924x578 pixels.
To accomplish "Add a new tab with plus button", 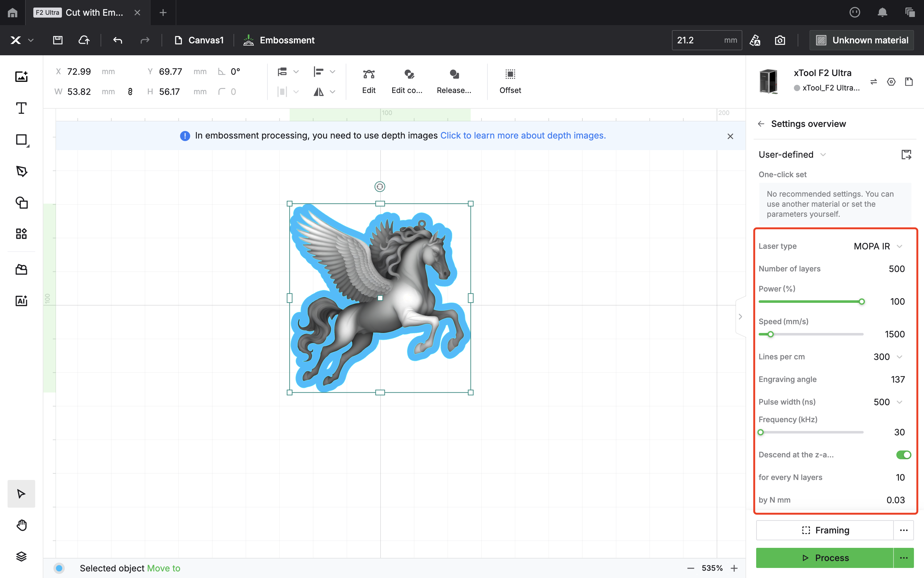I will point(163,13).
